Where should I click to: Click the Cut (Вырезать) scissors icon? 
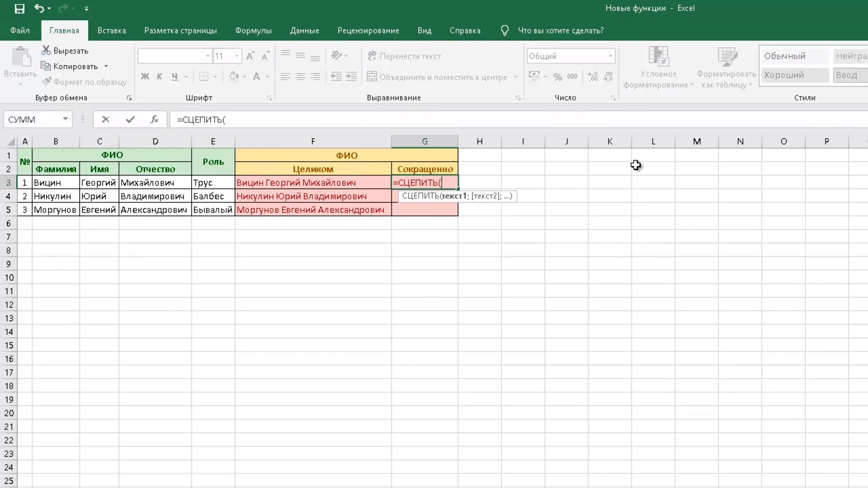[x=46, y=51]
